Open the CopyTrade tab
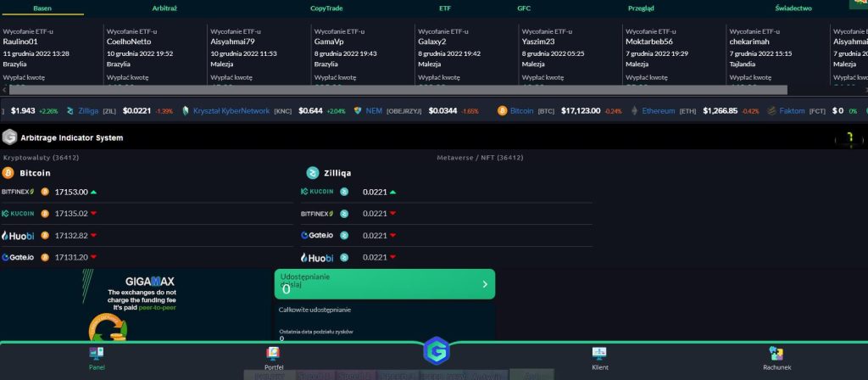The image size is (868, 380). (x=326, y=8)
